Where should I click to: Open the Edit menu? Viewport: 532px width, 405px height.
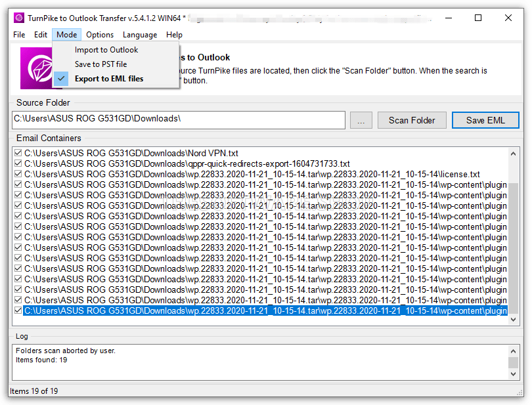click(x=41, y=35)
